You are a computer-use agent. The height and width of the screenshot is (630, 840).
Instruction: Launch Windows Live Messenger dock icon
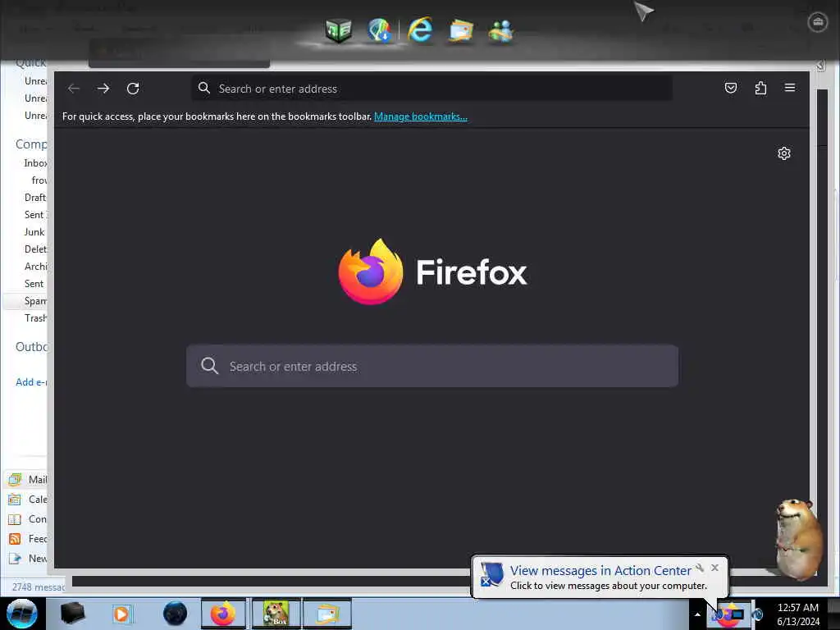tap(501, 30)
